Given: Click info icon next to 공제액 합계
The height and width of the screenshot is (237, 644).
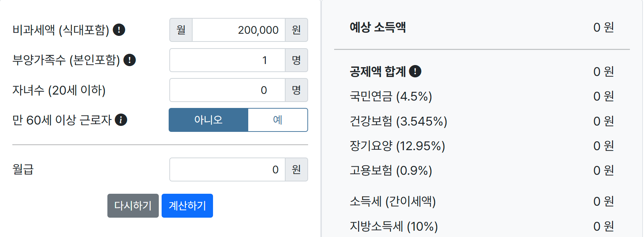Looking at the screenshot, I should [x=415, y=71].
